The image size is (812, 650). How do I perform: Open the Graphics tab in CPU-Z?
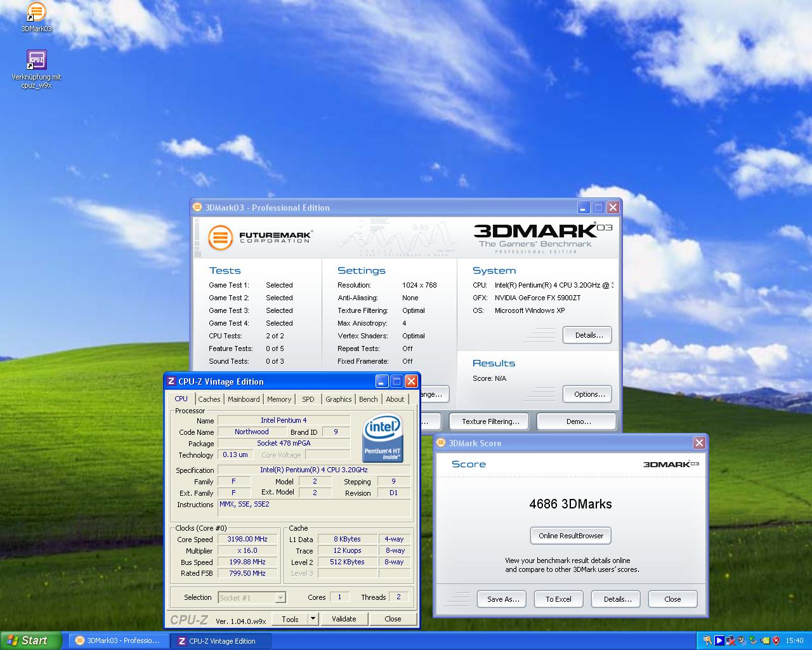click(338, 399)
